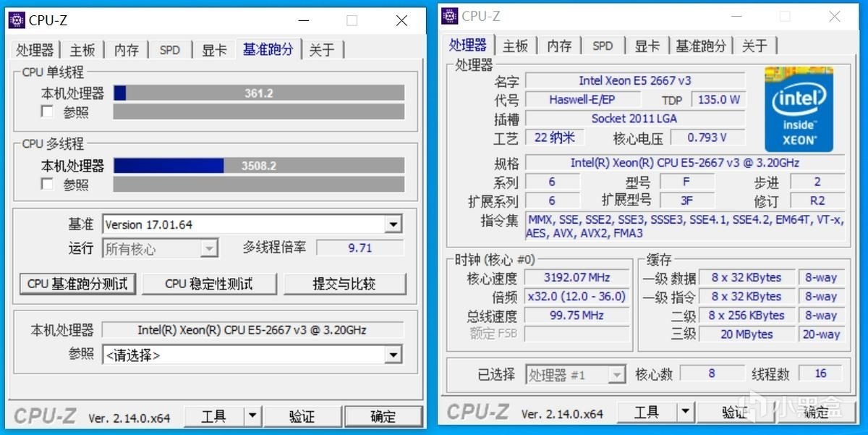Open 主板 tab in right window
The width and height of the screenshot is (868, 435).
(515, 46)
